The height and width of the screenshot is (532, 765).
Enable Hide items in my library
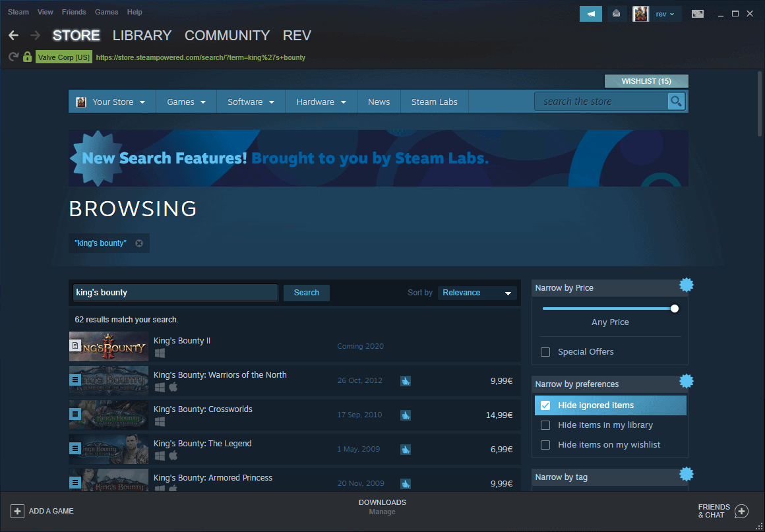click(x=545, y=425)
